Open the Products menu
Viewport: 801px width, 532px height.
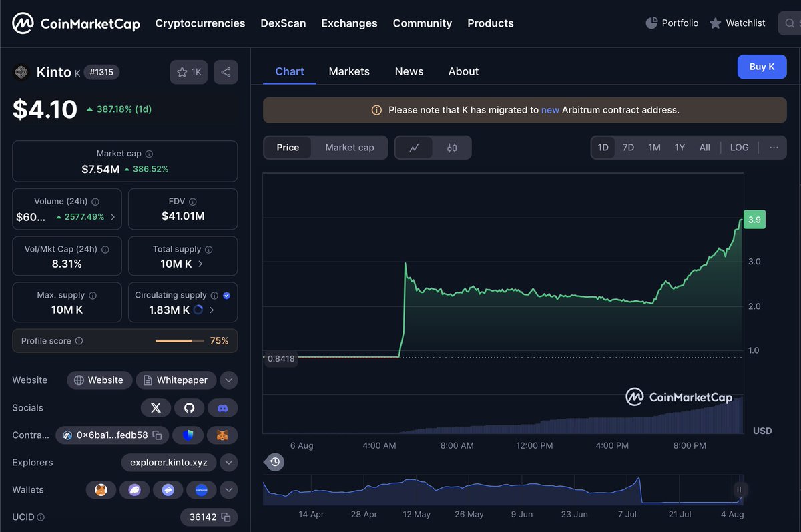pos(491,23)
